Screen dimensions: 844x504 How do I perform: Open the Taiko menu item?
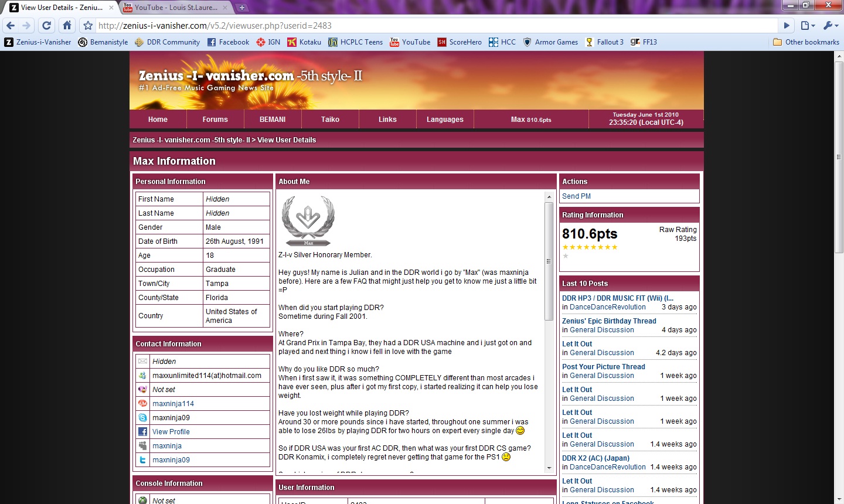(x=330, y=119)
